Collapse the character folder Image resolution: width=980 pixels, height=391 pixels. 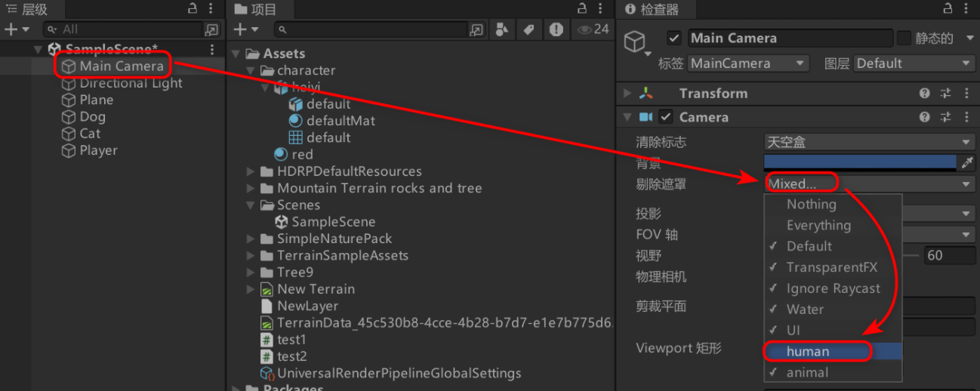[251, 70]
